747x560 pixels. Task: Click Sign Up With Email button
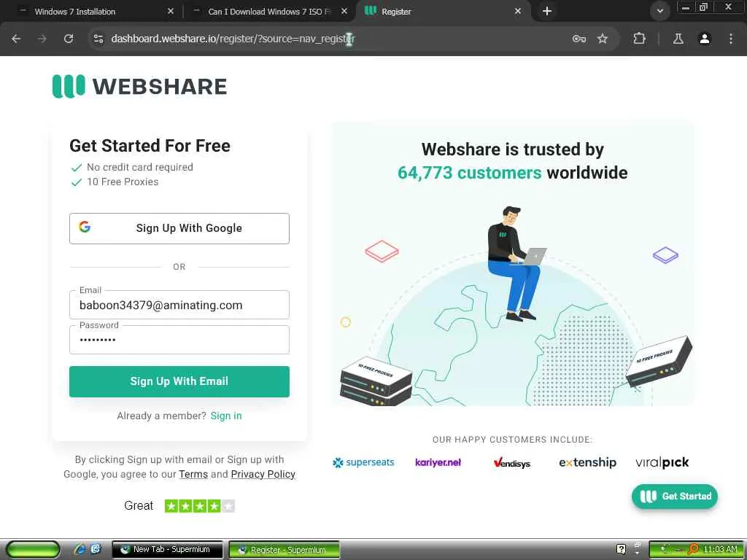179,381
